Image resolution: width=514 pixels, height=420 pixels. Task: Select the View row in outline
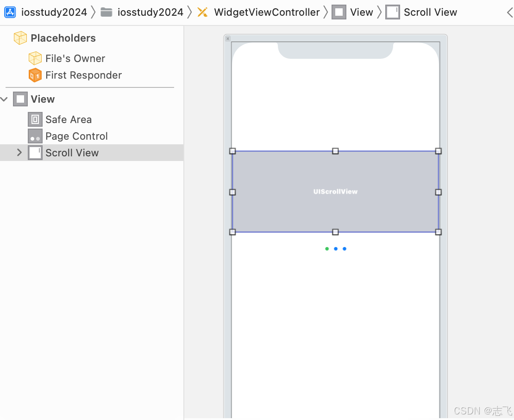coord(92,99)
